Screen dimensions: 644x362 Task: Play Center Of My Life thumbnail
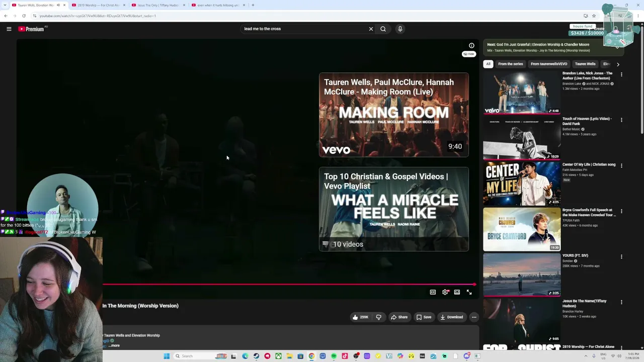(x=522, y=184)
